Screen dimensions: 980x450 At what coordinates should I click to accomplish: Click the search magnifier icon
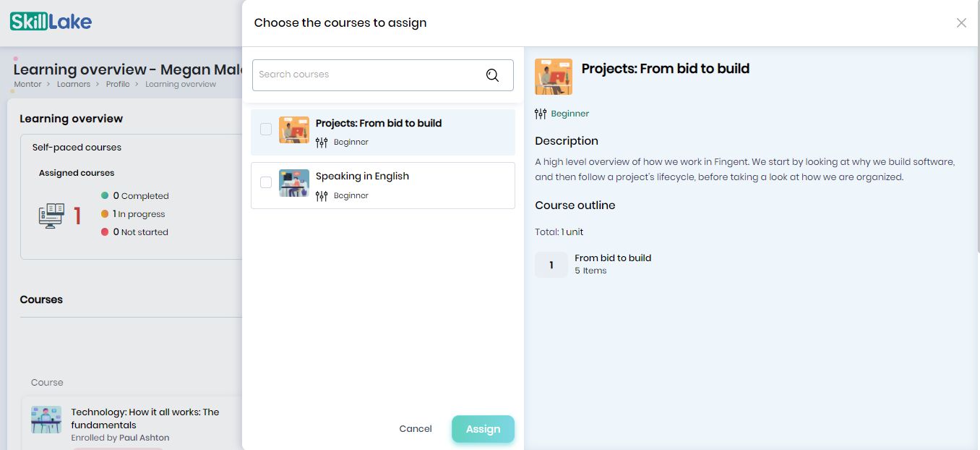click(x=492, y=75)
